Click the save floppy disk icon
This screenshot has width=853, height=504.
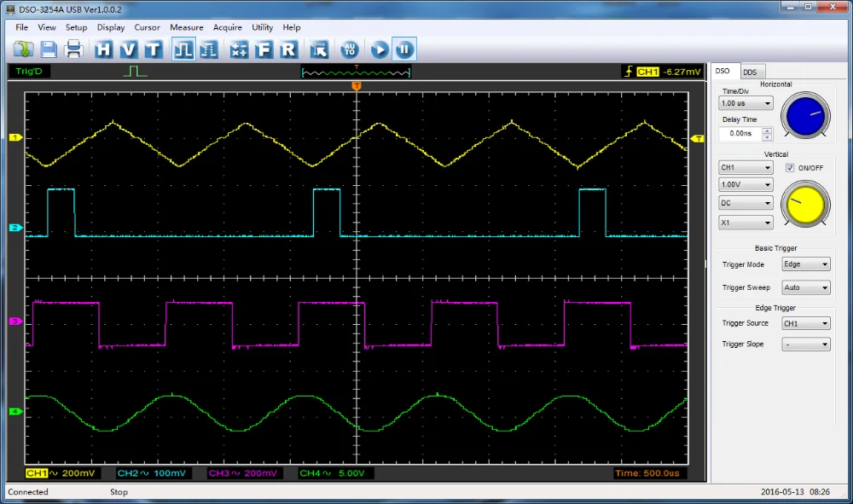pos(49,49)
